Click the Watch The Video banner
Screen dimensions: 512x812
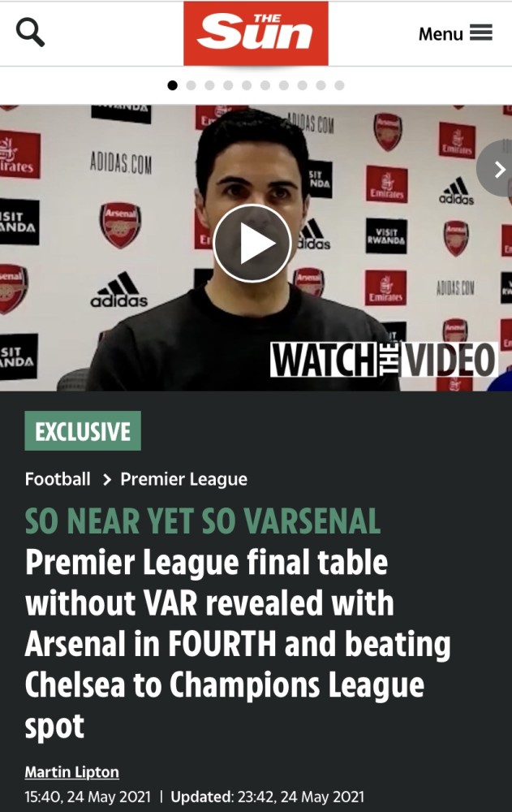point(384,359)
